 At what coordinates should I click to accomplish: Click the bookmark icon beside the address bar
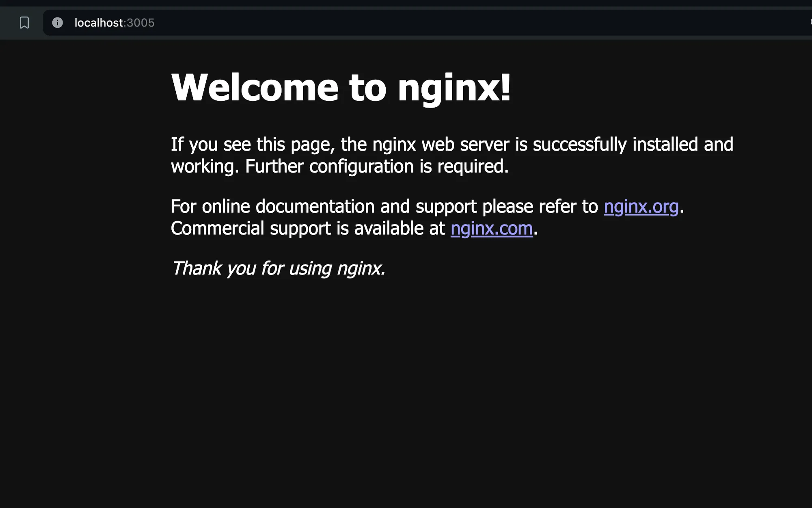click(24, 23)
